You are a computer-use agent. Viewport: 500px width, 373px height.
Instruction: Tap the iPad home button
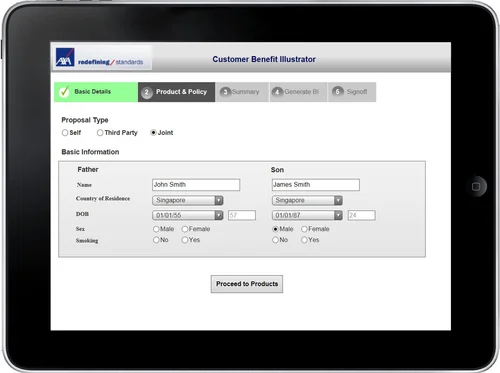tap(476, 186)
